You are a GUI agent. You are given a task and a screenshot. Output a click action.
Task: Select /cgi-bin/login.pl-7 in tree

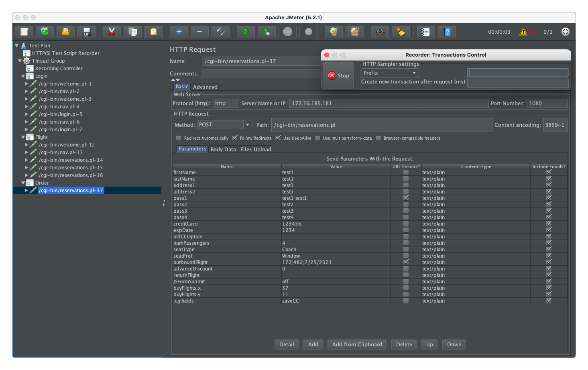coord(61,130)
